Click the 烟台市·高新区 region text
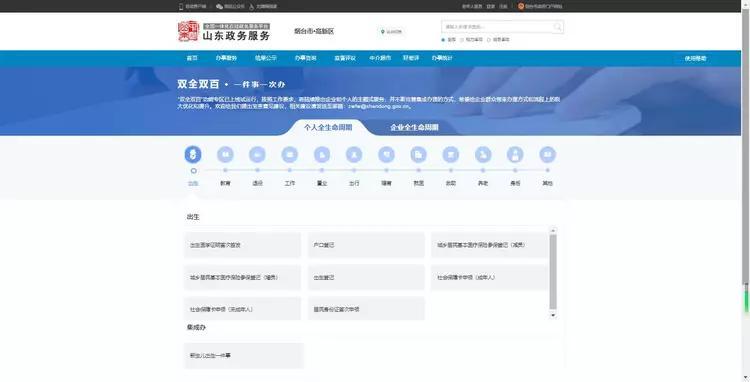 (314, 32)
